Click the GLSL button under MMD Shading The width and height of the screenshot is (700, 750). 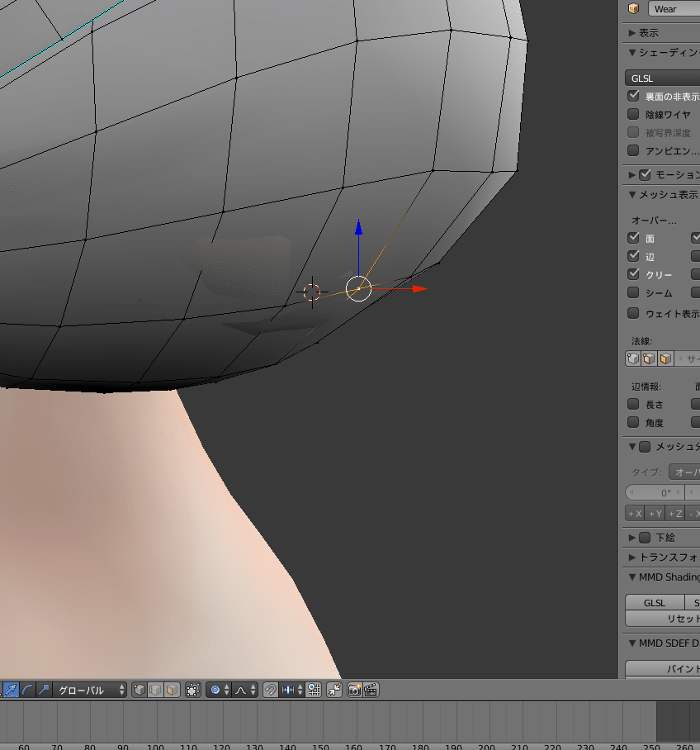(x=655, y=603)
